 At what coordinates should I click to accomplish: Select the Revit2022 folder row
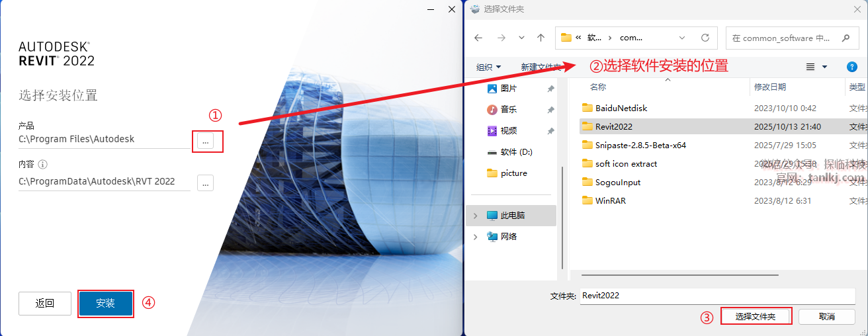pyautogui.click(x=723, y=126)
